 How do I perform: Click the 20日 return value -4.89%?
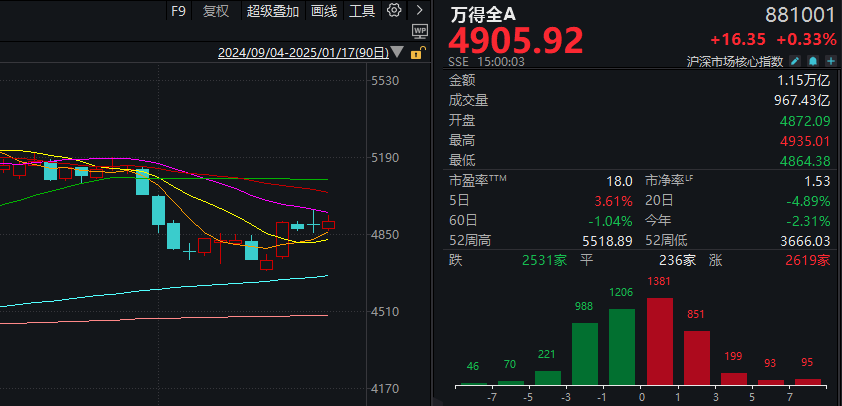click(x=808, y=201)
